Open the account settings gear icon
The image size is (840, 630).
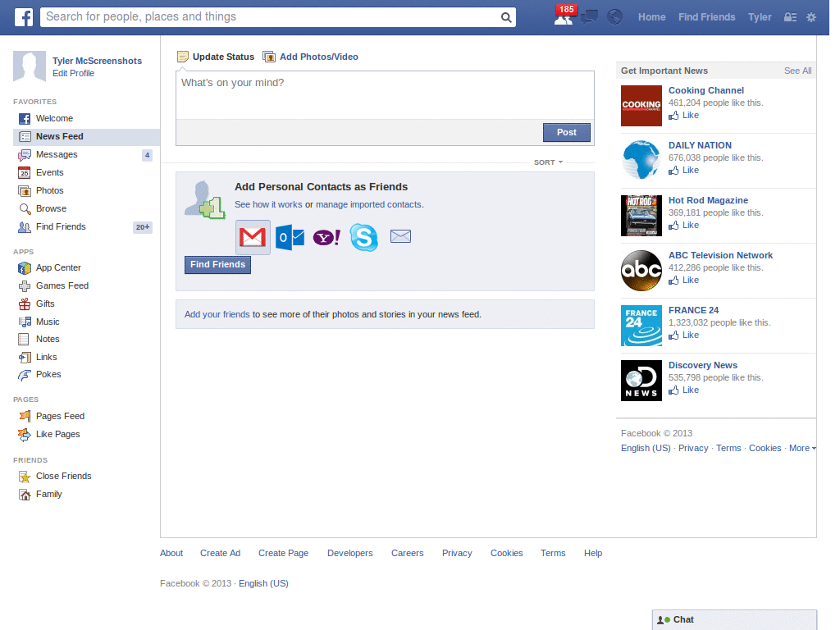pyautogui.click(x=811, y=17)
